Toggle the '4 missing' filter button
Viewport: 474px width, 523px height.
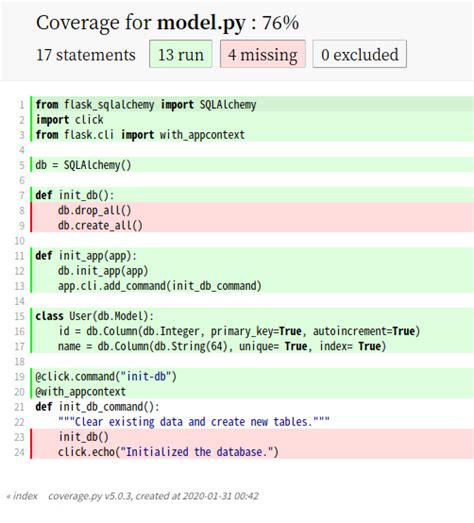(x=263, y=54)
